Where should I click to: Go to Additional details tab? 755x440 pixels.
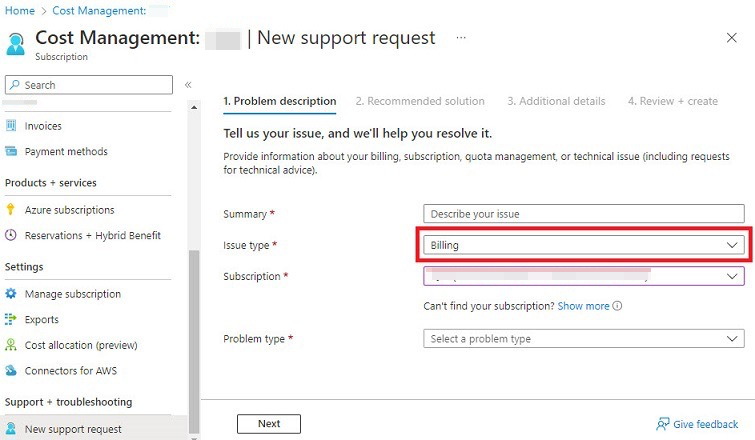[x=556, y=101]
